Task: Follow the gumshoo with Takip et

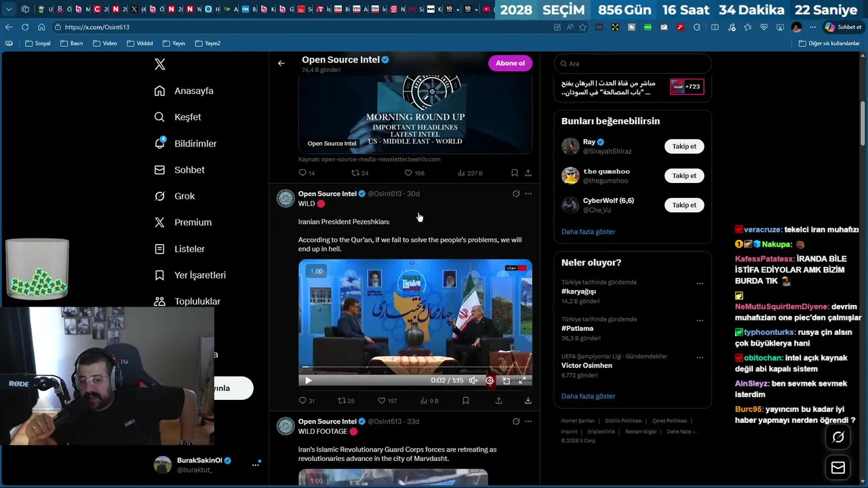Action: point(684,176)
